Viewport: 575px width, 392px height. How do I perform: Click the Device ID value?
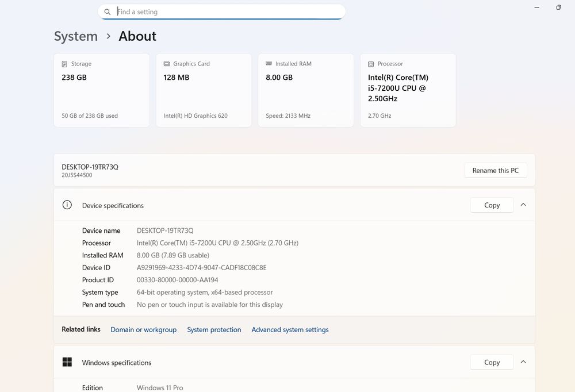pyautogui.click(x=201, y=268)
